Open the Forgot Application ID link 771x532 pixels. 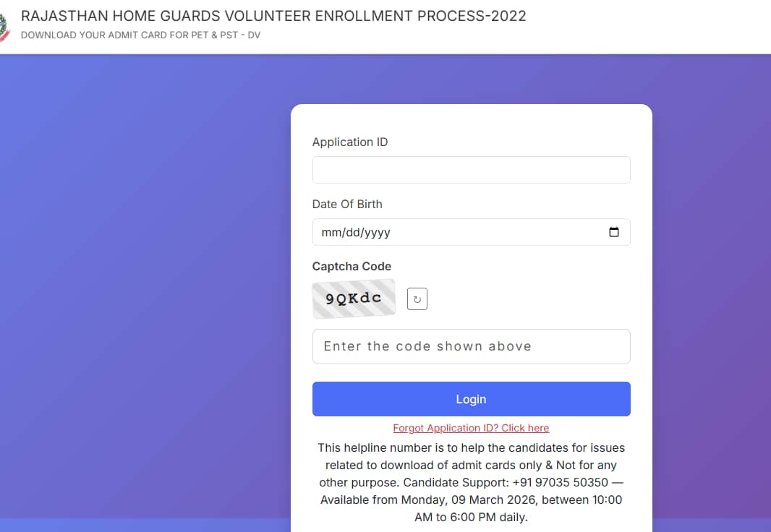tap(471, 428)
